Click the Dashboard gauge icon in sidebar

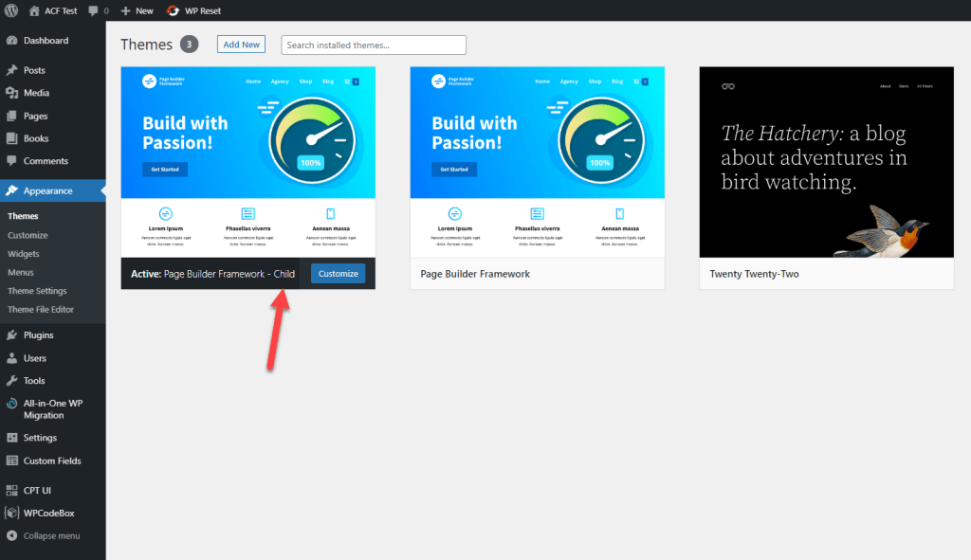[x=11, y=40]
